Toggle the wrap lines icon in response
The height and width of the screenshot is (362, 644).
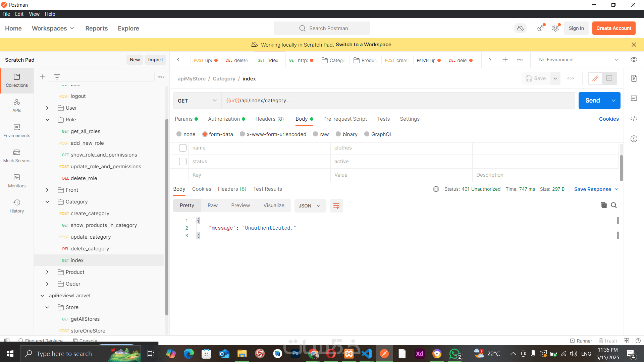click(x=336, y=206)
